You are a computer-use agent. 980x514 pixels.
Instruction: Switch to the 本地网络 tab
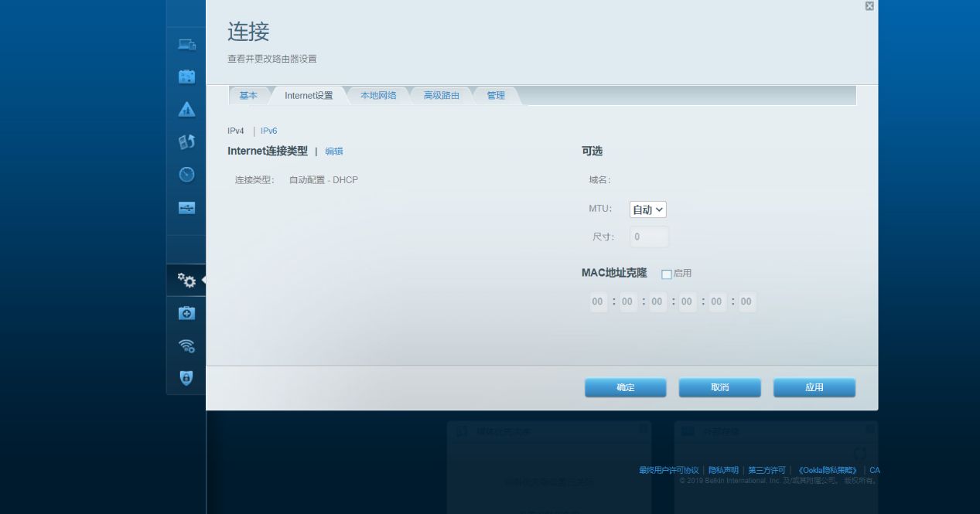tap(378, 95)
